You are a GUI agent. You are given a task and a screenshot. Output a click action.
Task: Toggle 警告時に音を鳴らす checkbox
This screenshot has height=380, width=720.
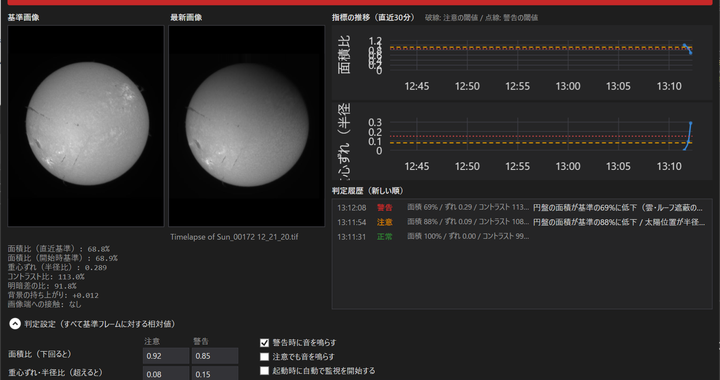[264, 342]
